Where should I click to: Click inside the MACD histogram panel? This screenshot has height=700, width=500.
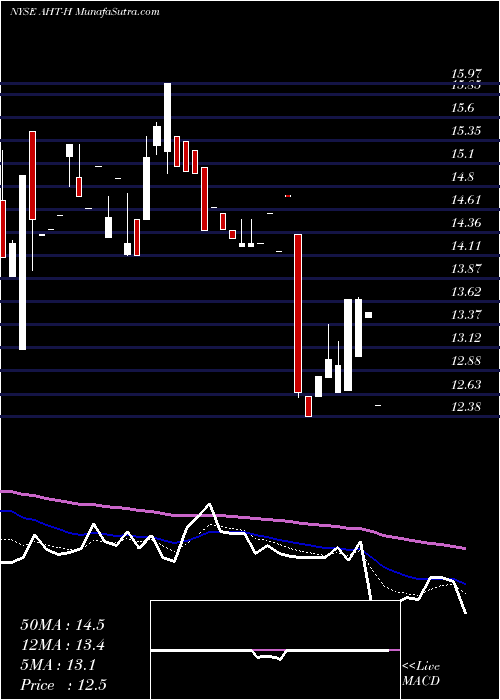click(x=275, y=650)
